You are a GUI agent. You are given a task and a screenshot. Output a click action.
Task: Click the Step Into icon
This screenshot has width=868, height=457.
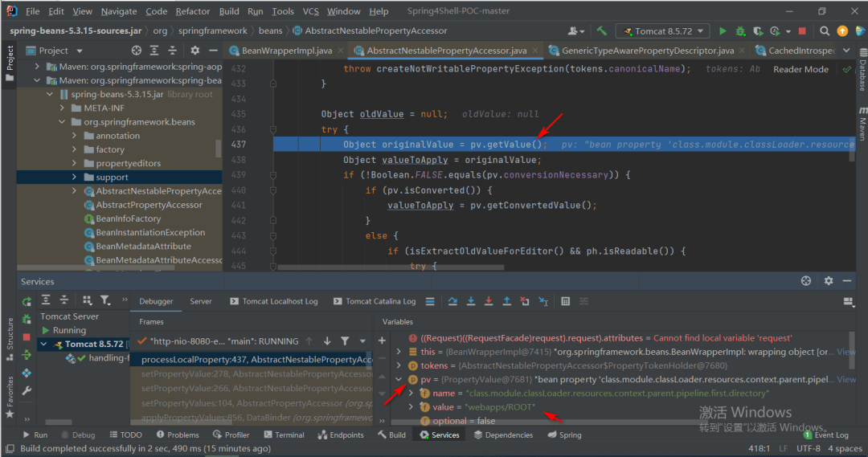tap(470, 301)
